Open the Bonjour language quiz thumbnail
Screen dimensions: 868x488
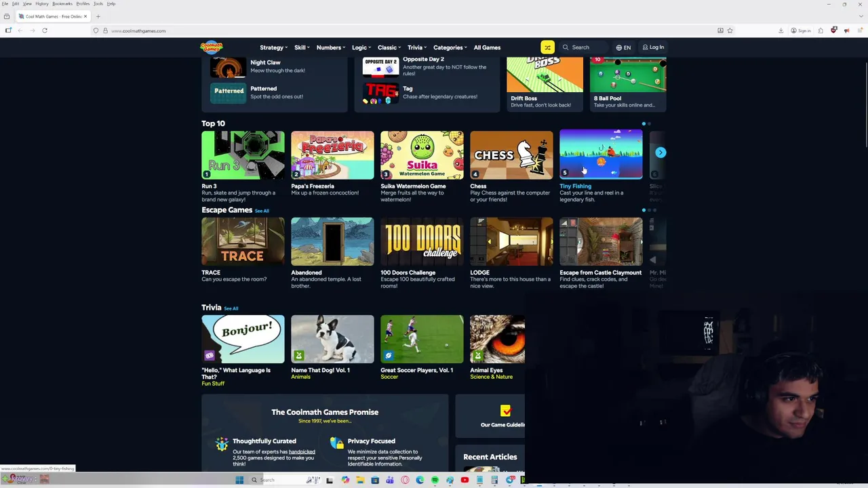pyautogui.click(x=243, y=339)
